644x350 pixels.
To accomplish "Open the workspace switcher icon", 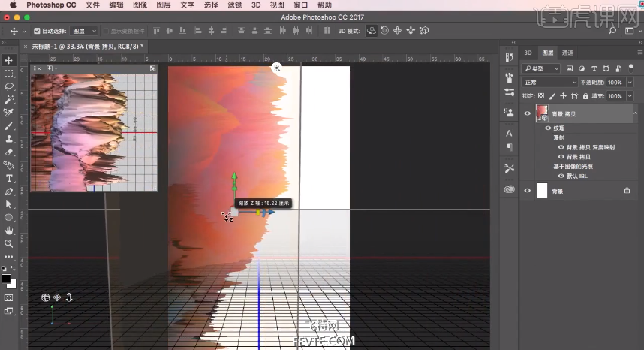I will (629, 30).
